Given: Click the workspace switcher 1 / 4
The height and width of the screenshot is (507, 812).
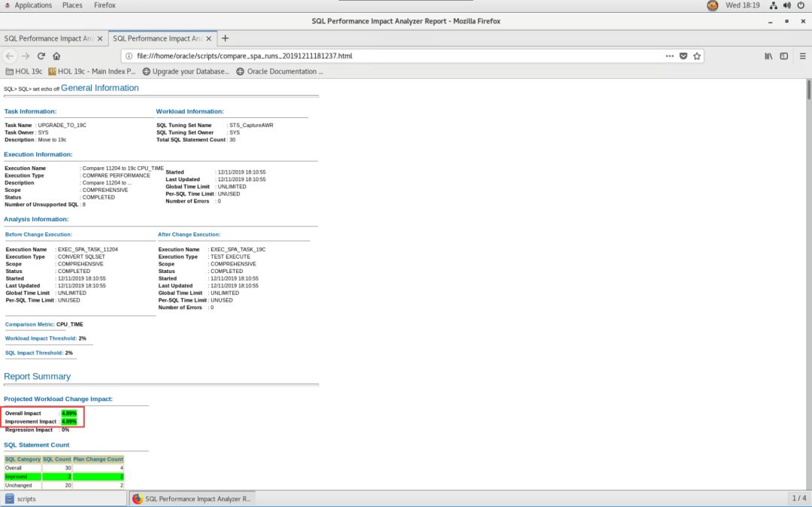Looking at the screenshot, I should pos(799,498).
